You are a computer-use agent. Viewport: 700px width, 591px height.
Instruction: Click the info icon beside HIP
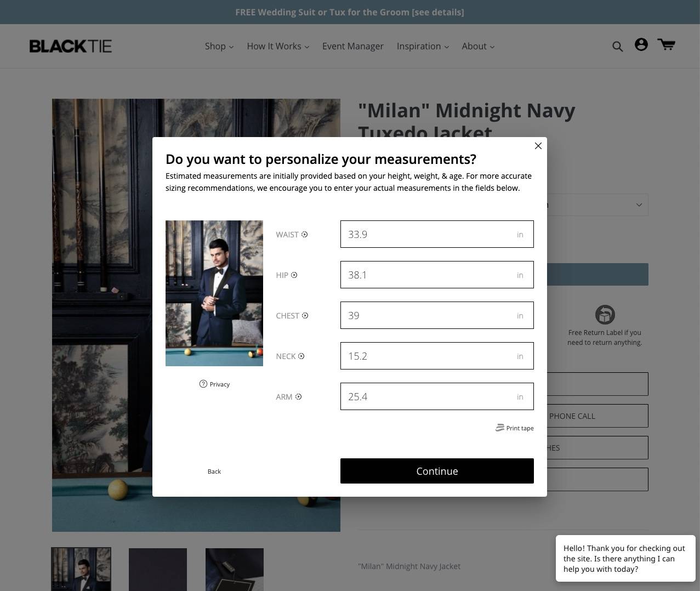(294, 275)
